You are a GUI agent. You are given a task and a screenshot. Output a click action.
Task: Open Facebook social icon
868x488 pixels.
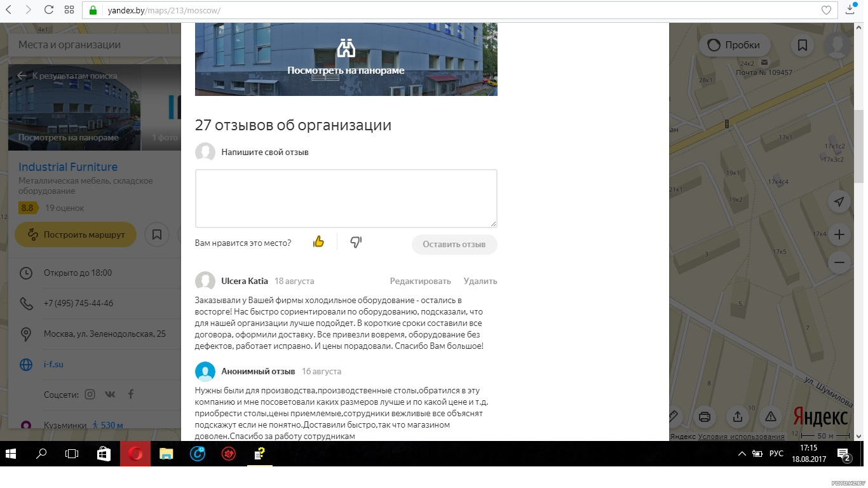click(x=131, y=394)
